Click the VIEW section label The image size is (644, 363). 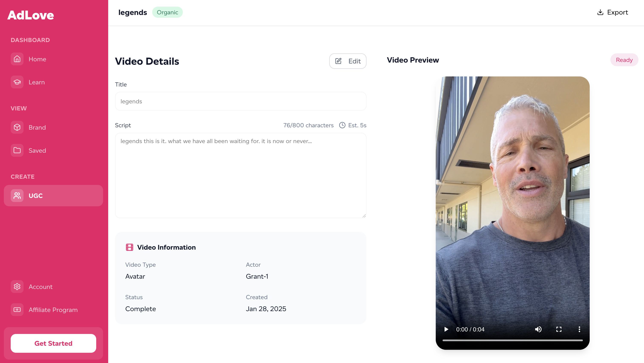coord(19,108)
